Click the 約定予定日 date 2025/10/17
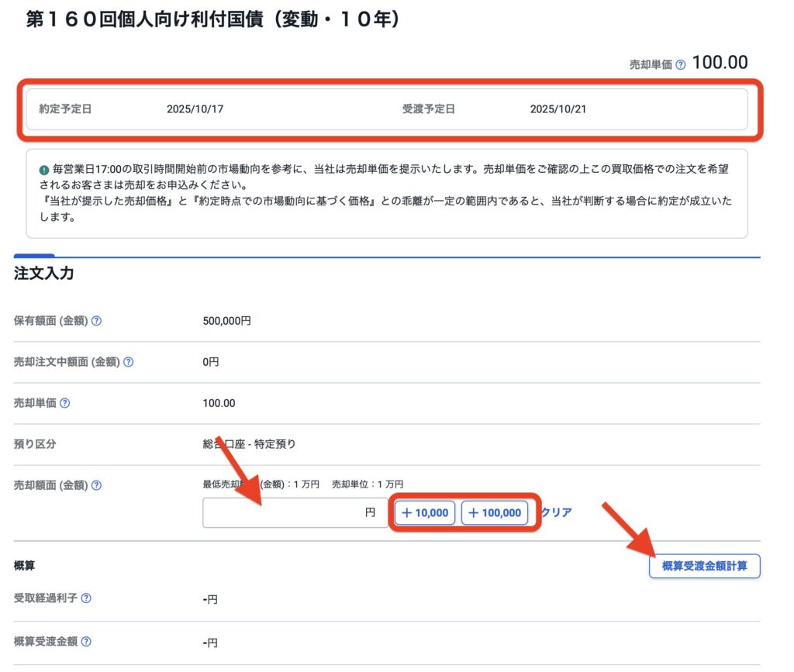Image resolution: width=794 pixels, height=672 pixels. 195,109
